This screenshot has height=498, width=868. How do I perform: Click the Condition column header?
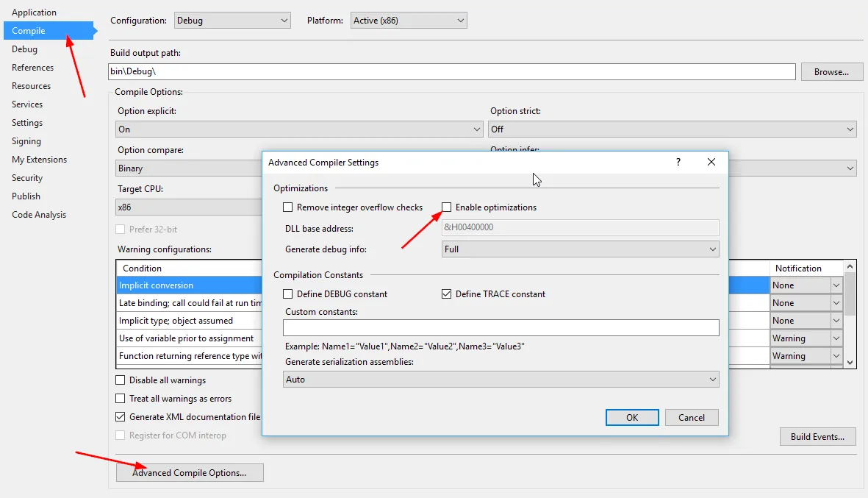(189, 268)
